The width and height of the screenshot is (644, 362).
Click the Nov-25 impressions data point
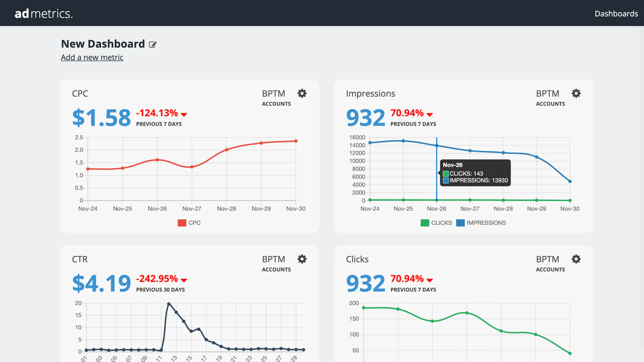point(403,141)
